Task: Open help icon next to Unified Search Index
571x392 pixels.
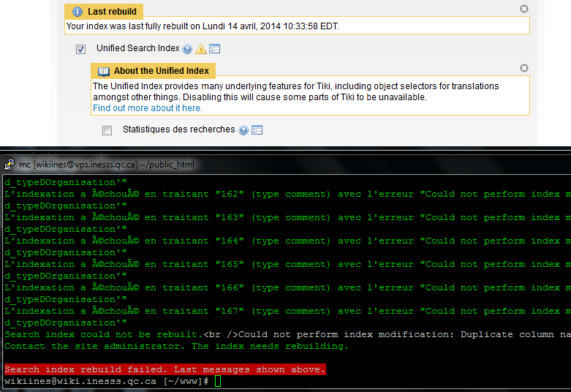Action: click(187, 49)
